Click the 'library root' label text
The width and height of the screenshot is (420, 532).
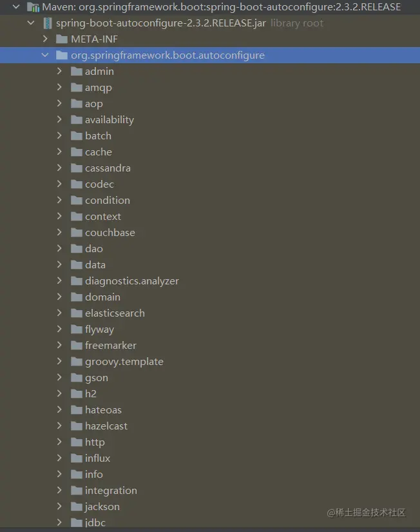pyautogui.click(x=297, y=23)
